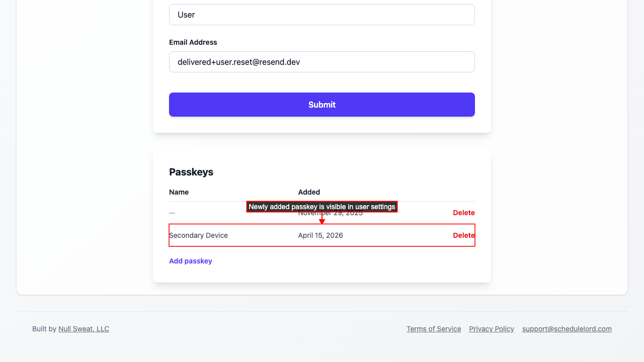Click the "Newly added passkey" annotation label
Image resolution: width=644 pixels, height=362 pixels.
(x=322, y=207)
